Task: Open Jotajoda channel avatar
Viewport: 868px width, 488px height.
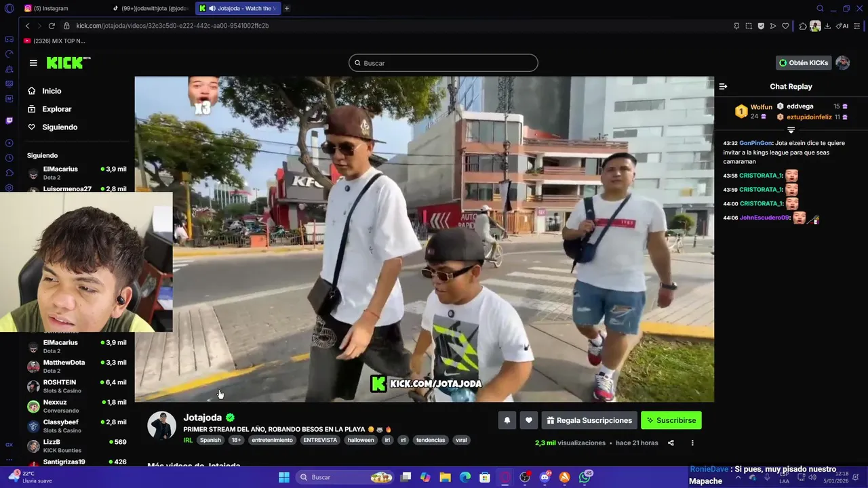Action: [x=161, y=426]
